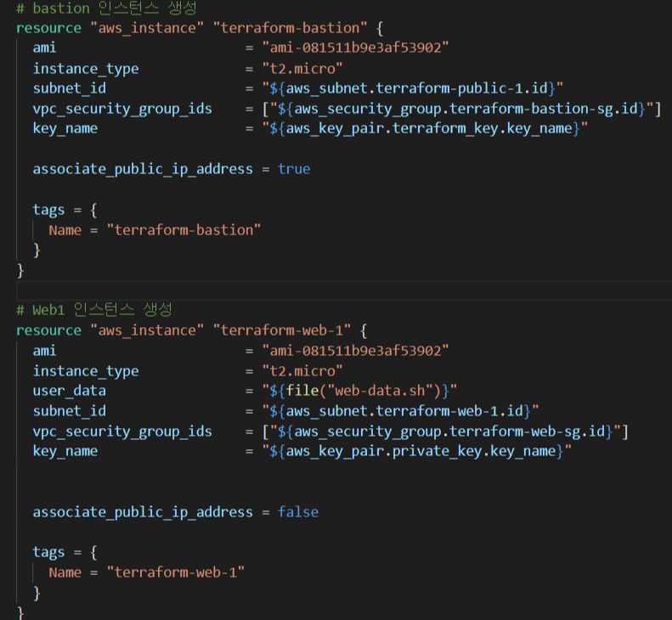Click the "# Web1" comment line
The width and height of the screenshot is (672, 620).
94,309
